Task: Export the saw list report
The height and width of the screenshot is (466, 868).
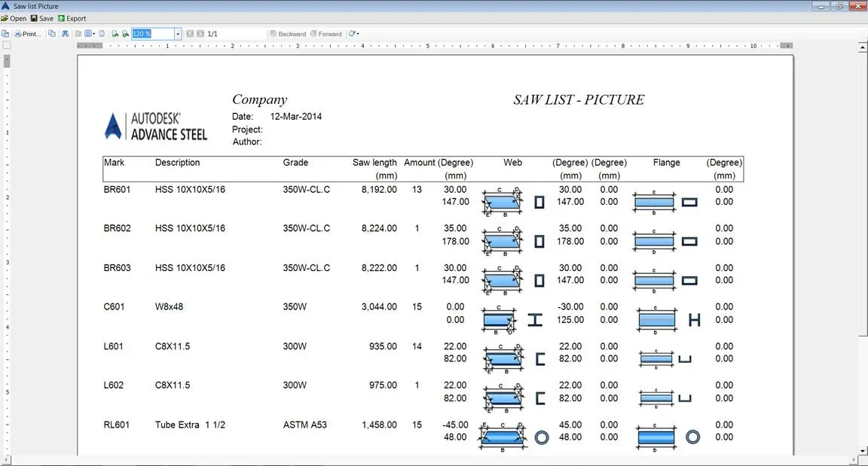Action: pos(72,18)
